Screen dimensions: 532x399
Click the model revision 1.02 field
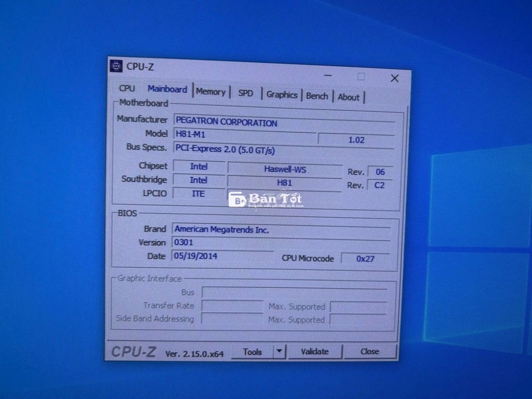point(356,140)
